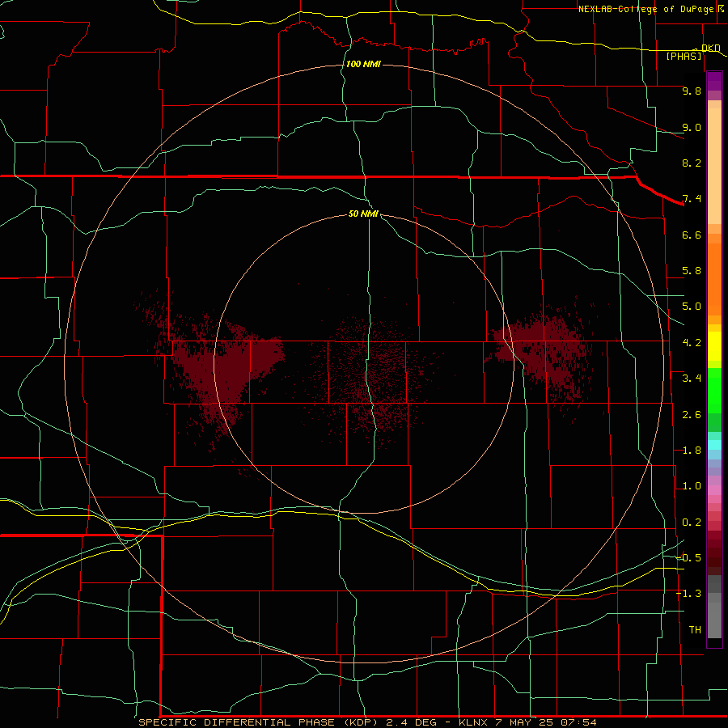Click the [PHAS] label above the color scale
This screenshot has height=728, width=728.
(x=684, y=57)
